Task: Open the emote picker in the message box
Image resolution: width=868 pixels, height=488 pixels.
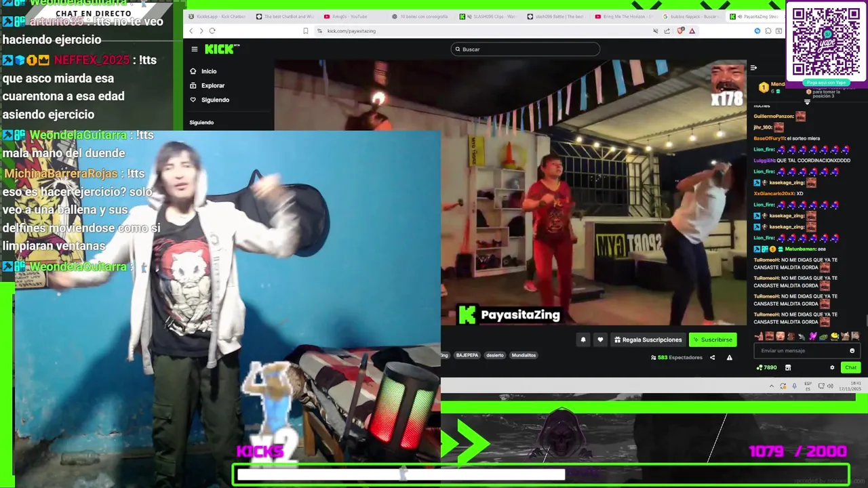Action: 852,350
